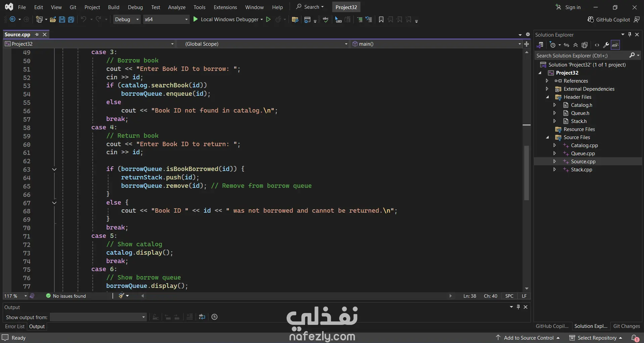Click the code cleanup broom icon

coord(121,296)
